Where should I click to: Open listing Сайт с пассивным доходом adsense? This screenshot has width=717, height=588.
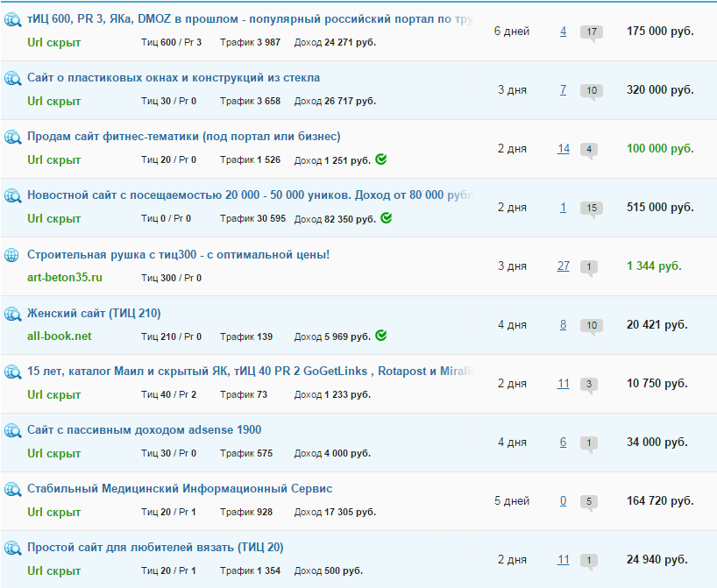[144, 429]
